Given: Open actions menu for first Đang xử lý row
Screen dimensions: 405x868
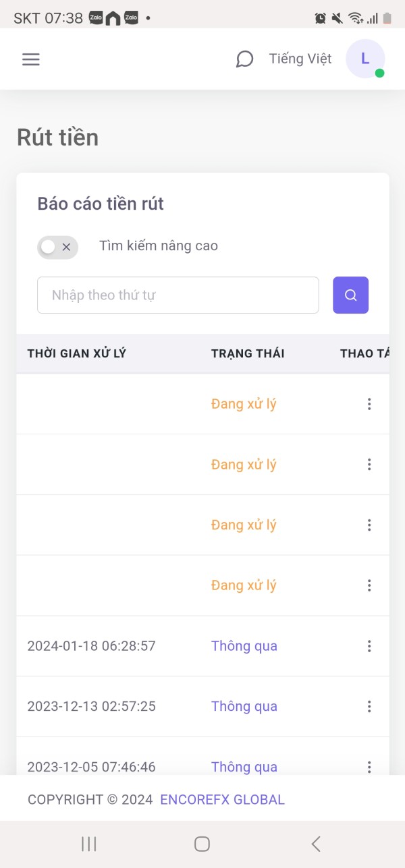Looking at the screenshot, I should click(369, 404).
